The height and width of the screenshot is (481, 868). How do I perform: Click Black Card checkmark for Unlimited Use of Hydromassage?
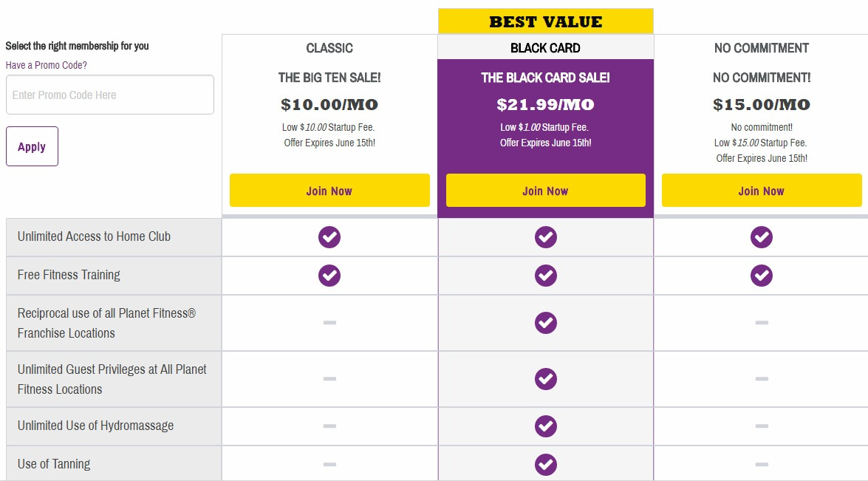546,426
